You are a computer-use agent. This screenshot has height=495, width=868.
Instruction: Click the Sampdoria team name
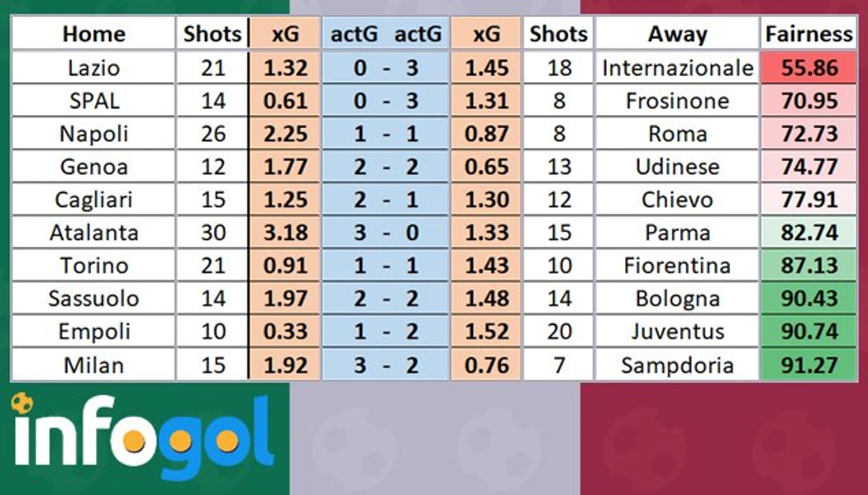pyautogui.click(x=677, y=365)
